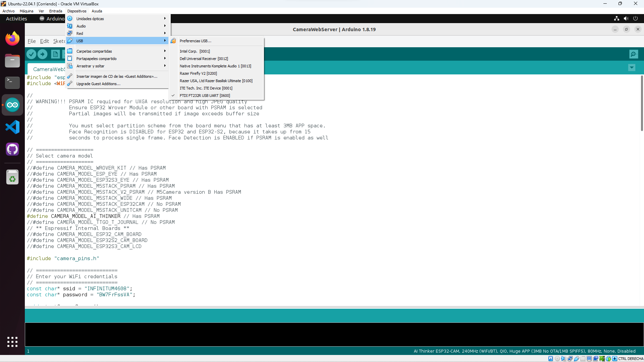Click the New sketch file icon

click(x=55, y=54)
